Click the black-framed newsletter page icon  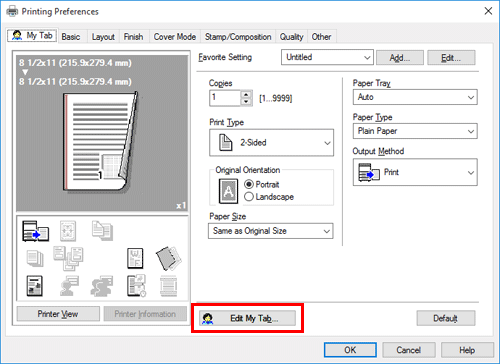coord(35,286)
